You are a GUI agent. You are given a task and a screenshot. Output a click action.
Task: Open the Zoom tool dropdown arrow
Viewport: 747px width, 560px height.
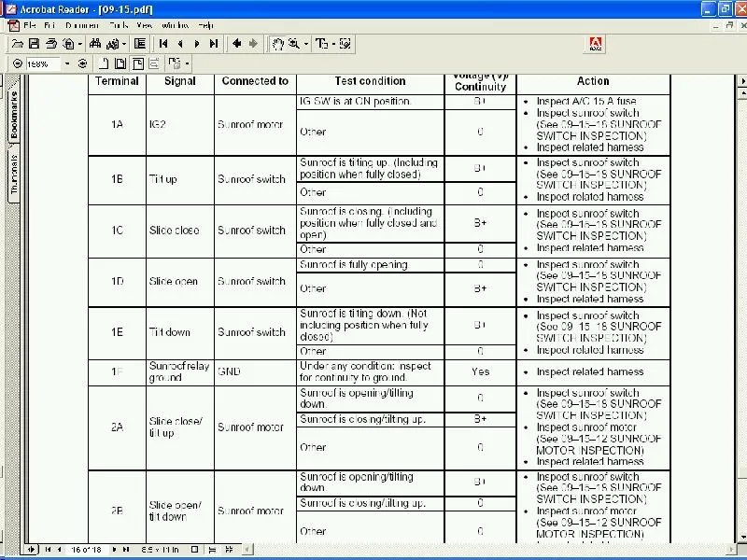[306, 44]
